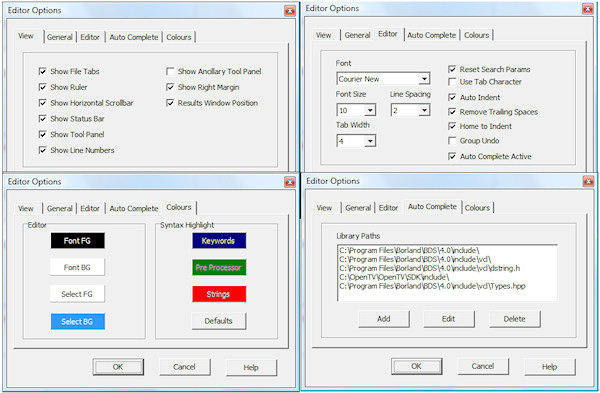Click Cancel in the Auto Complete window
Viewport: 600px width, 393px height.
[x=483, y=366]
